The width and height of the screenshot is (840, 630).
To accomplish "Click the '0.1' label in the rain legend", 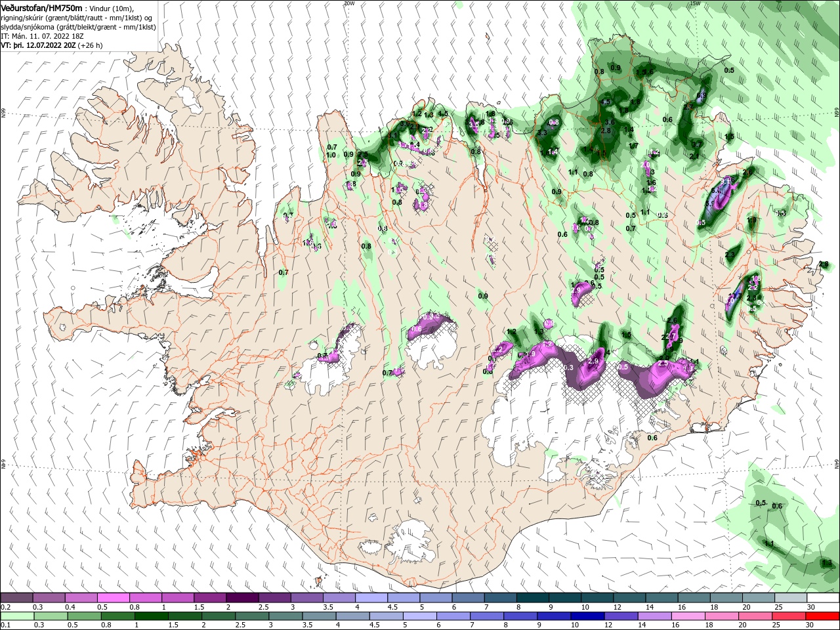I will (x=5, y=625).
